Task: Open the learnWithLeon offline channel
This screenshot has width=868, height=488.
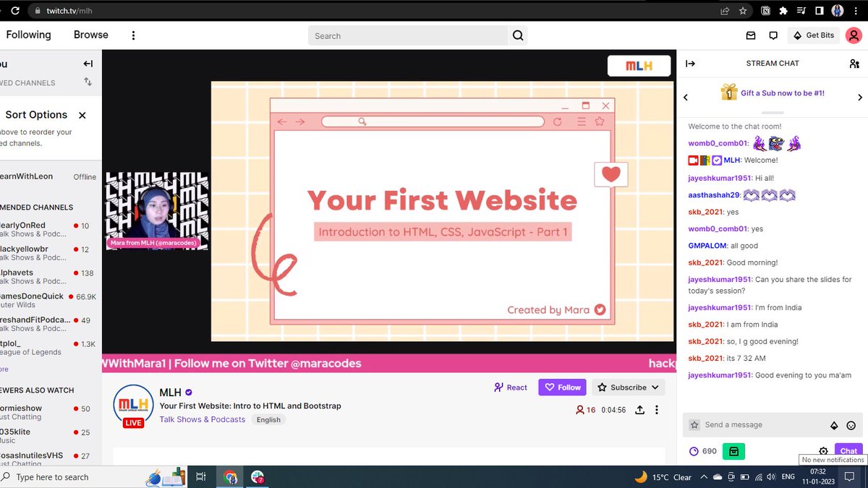Action: click(49, 177)
